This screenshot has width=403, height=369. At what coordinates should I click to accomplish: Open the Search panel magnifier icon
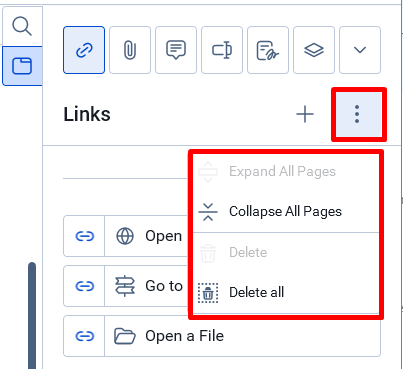pyautogui.click(x=22, y=26)
